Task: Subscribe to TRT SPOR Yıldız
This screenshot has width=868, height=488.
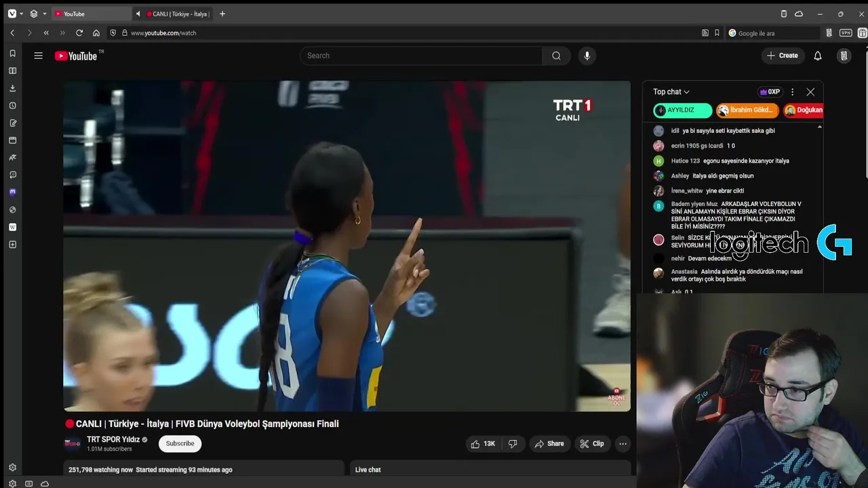Action: pyautogui.click(x=180, y=443)
